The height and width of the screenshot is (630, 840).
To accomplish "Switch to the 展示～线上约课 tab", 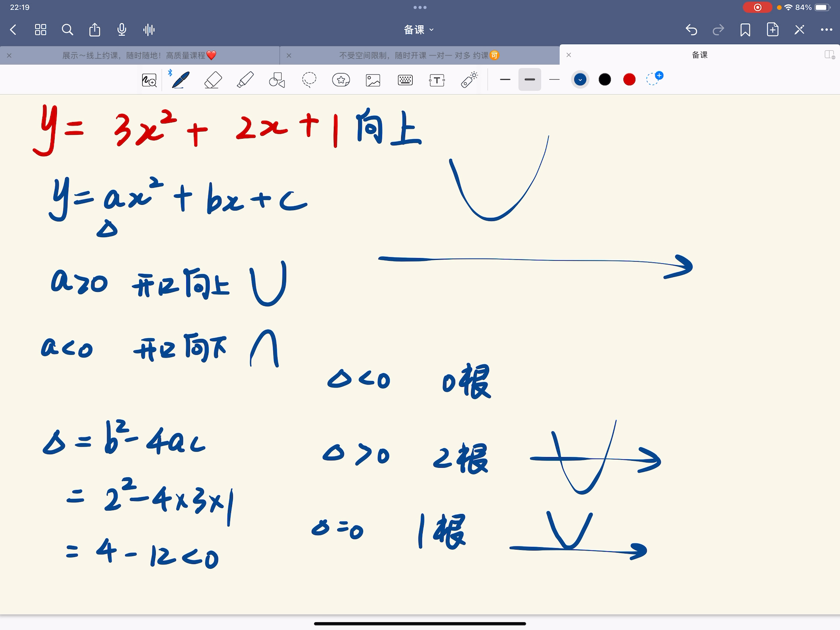I will pos(139,56).
